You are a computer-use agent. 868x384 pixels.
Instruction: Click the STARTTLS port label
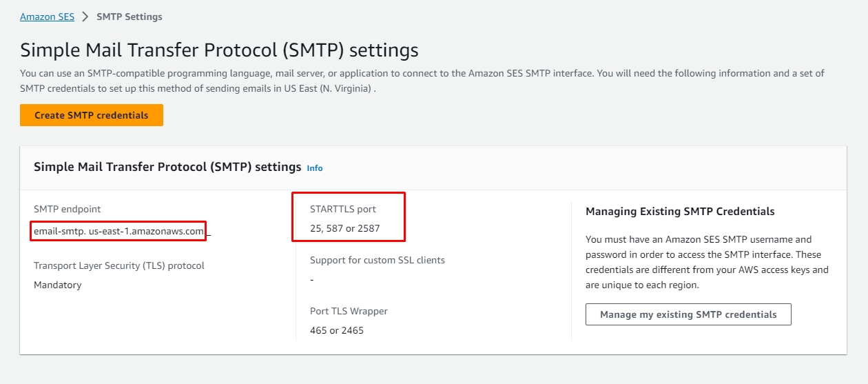[x=343, y=209]
